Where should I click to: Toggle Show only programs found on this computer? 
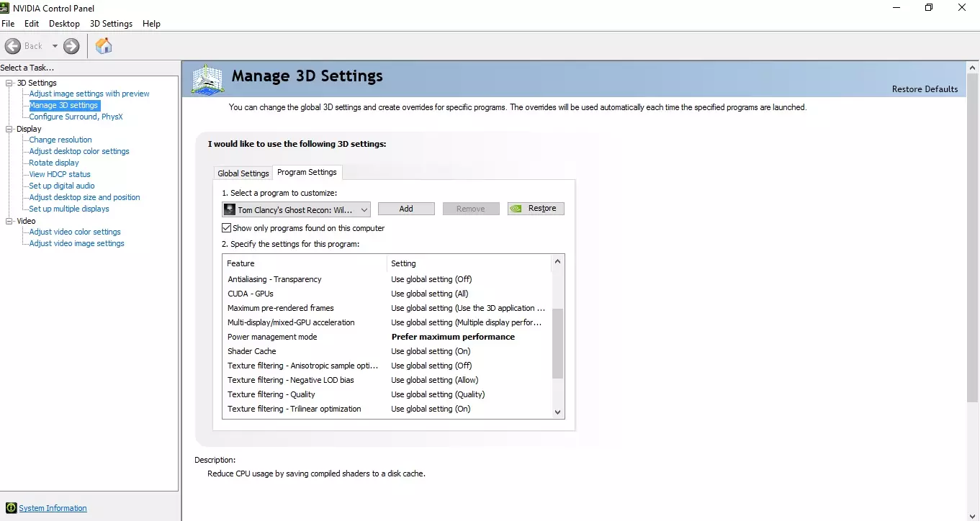tap(227, 228)
